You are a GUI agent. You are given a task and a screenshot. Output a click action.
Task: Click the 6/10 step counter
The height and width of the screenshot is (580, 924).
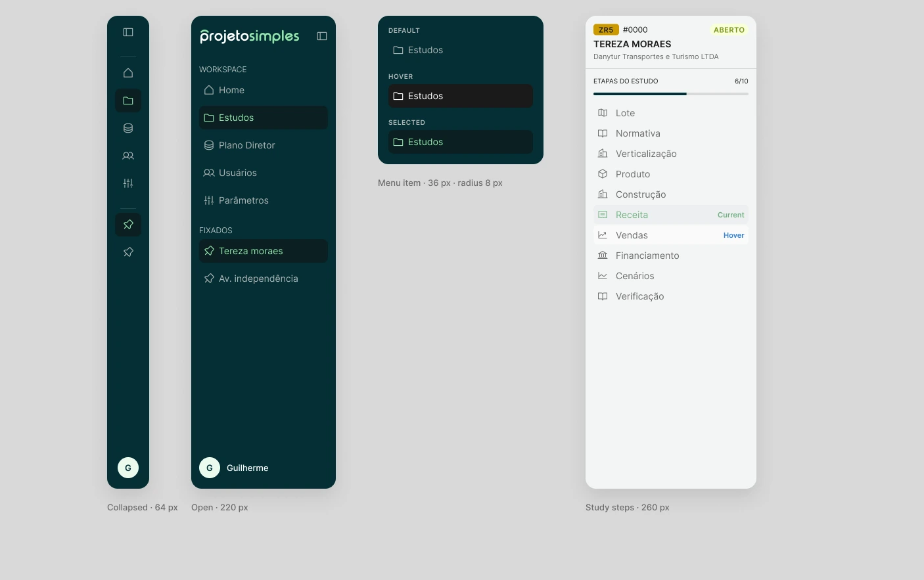point(741,81)
